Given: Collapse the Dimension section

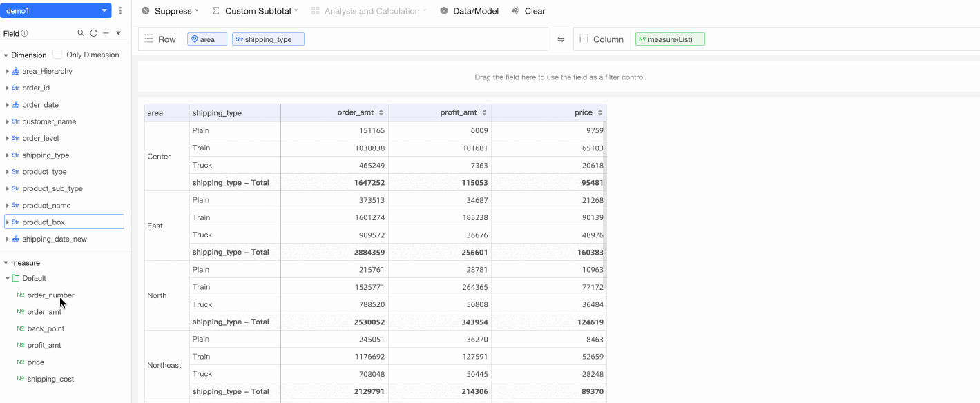Looking at the screenshot, I should pos(6,55).
